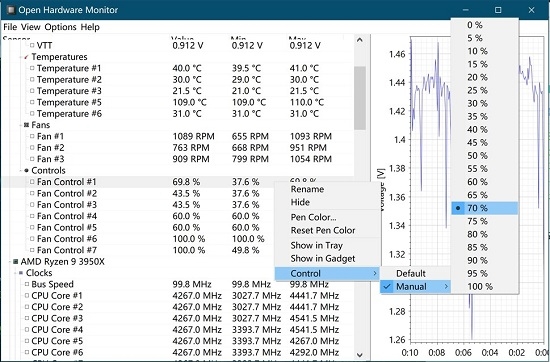
Task: Enable the CPU Core #3 plot checkbox
Action: [27, 319]
